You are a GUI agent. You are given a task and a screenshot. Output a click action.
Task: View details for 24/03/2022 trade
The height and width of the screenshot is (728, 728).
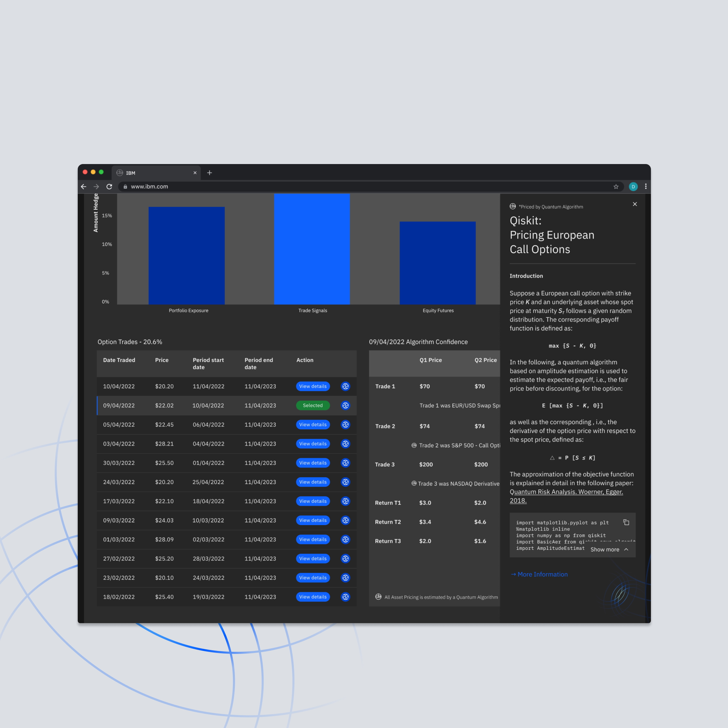313,482
